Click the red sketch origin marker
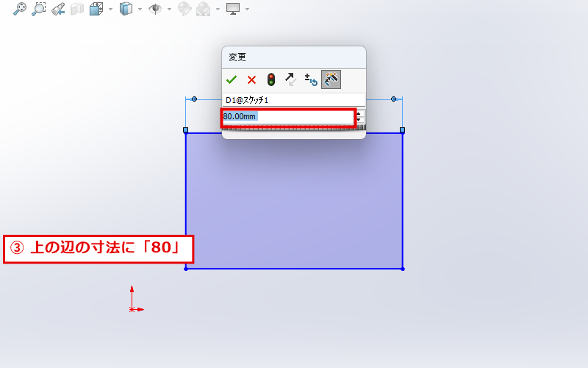This screenshot has width=588, height=368. [x=132, y=309]
